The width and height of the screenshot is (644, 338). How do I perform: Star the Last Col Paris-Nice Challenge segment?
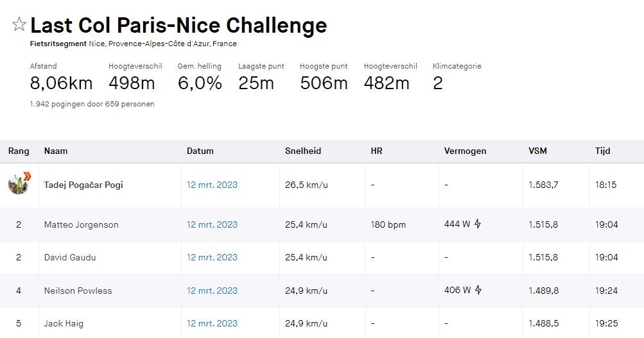19,24
